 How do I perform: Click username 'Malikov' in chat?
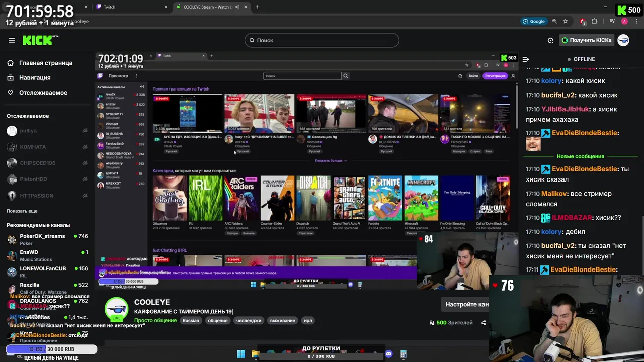(x=554, y=194)
